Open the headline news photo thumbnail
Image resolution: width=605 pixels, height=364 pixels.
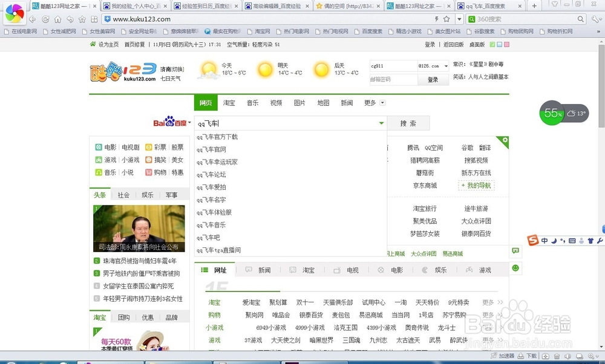point(139,229)
